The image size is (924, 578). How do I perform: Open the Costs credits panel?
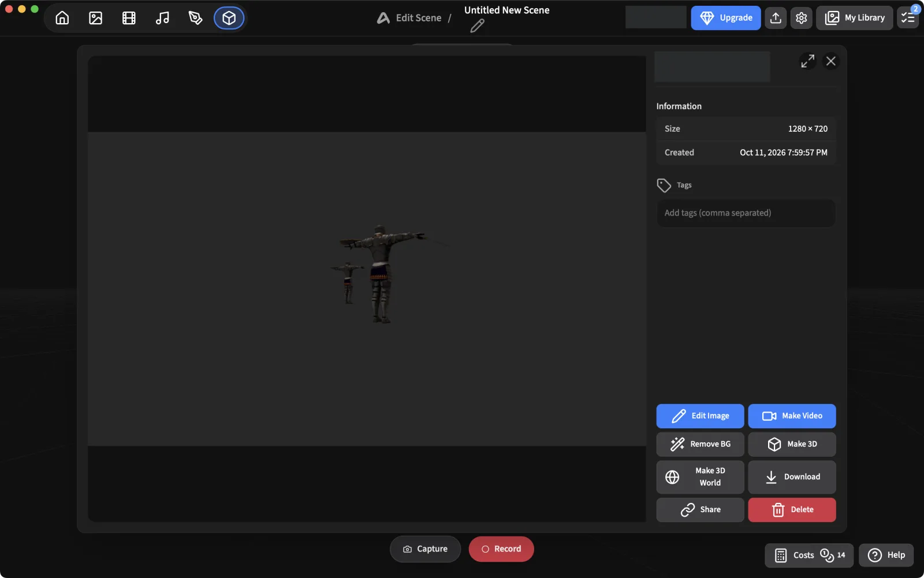coord(809,555)
